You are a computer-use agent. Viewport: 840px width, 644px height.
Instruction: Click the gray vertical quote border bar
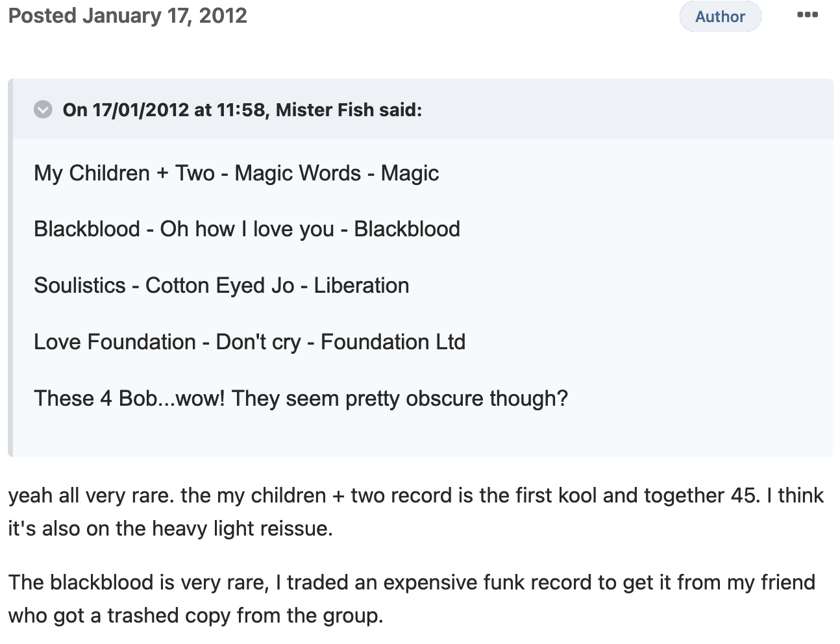[x=10, y=267]
